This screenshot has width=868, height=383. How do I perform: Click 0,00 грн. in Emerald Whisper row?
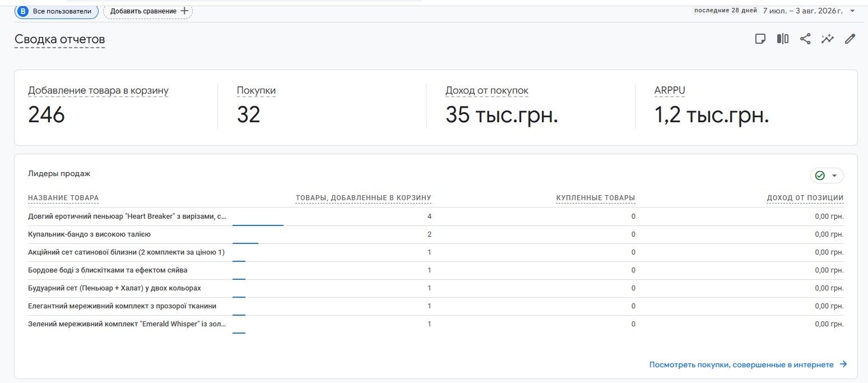829,324
